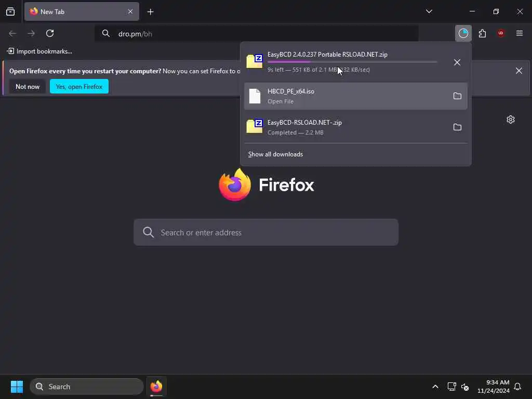Open the display network tray icon
The width and height of the screenshot is (532, 399).
451,387
